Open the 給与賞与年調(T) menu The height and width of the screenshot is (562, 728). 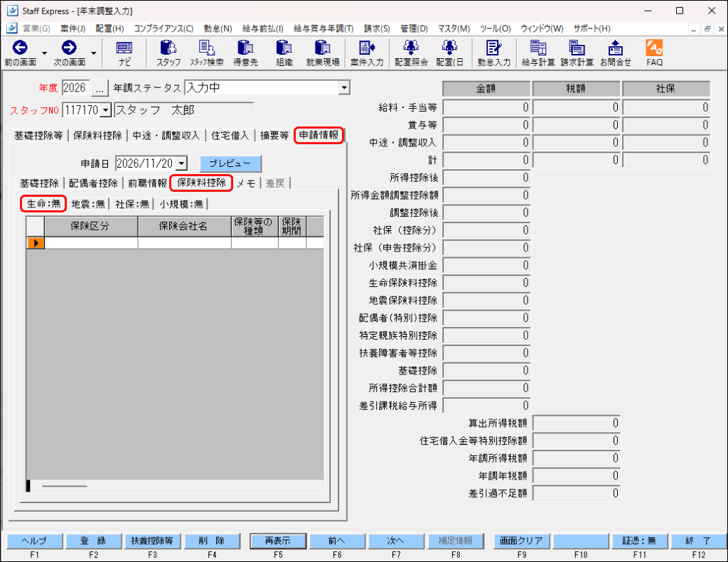323,28
